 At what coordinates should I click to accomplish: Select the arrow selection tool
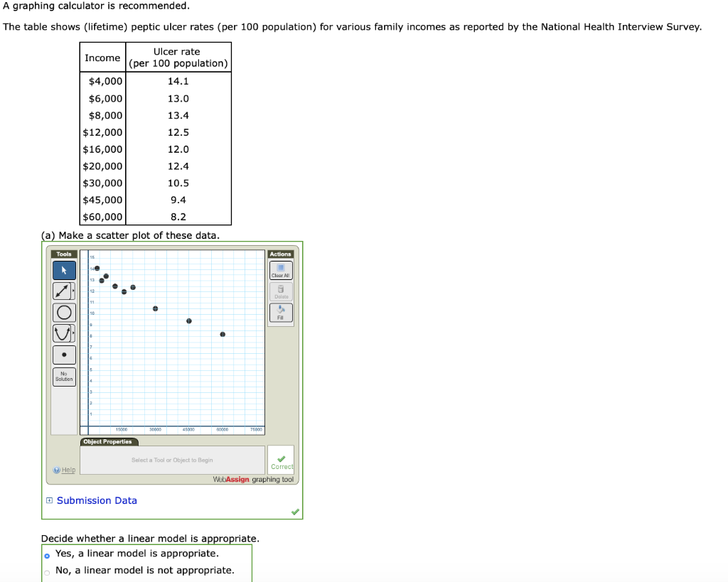tap(64, 269)
